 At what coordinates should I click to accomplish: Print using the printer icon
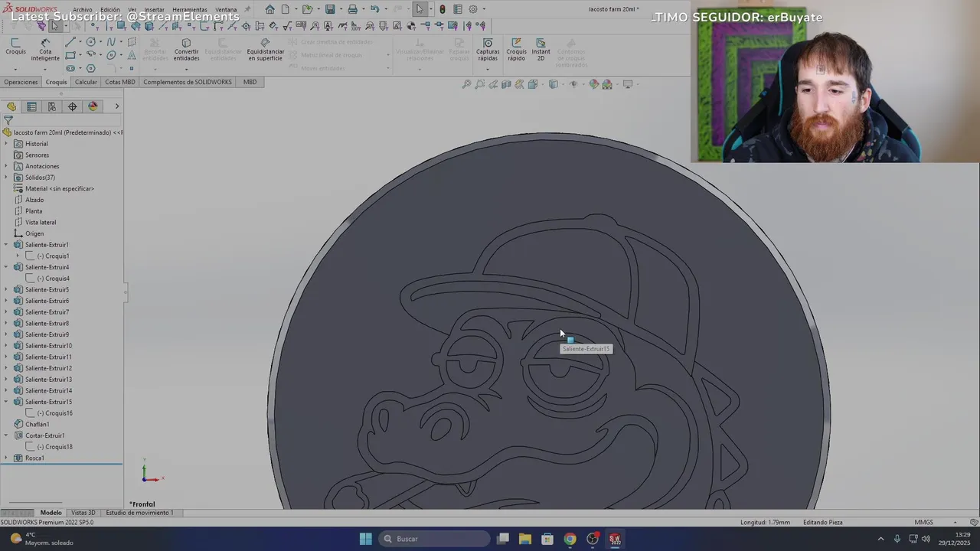(352, 9)
